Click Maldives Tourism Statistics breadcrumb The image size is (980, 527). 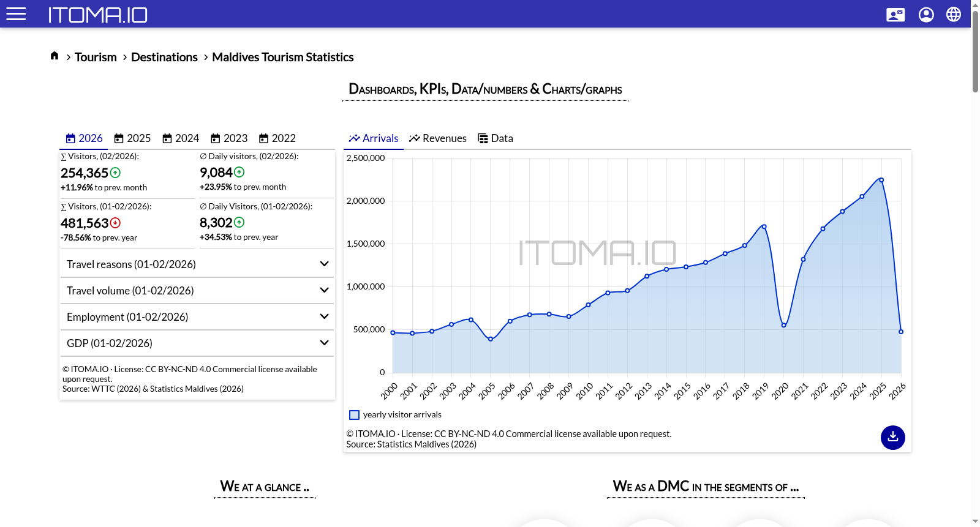[283, 57]
